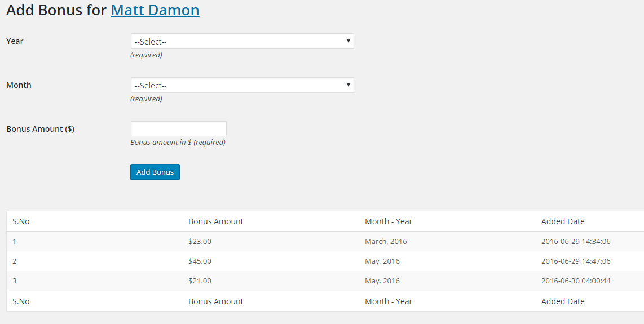The image size is (644, 324).
Task: Select the $45.00 bonus amount cell
Action: 200,261
